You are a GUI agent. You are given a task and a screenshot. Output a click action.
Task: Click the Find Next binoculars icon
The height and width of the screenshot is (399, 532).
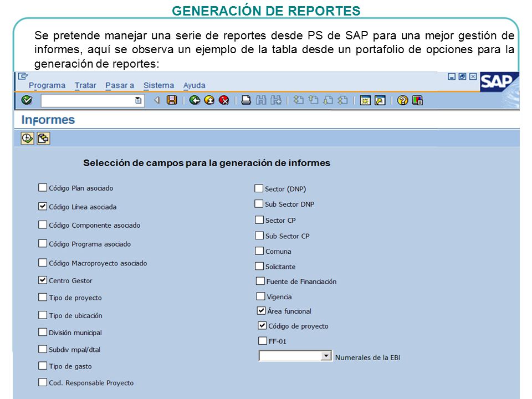(276, 100)
